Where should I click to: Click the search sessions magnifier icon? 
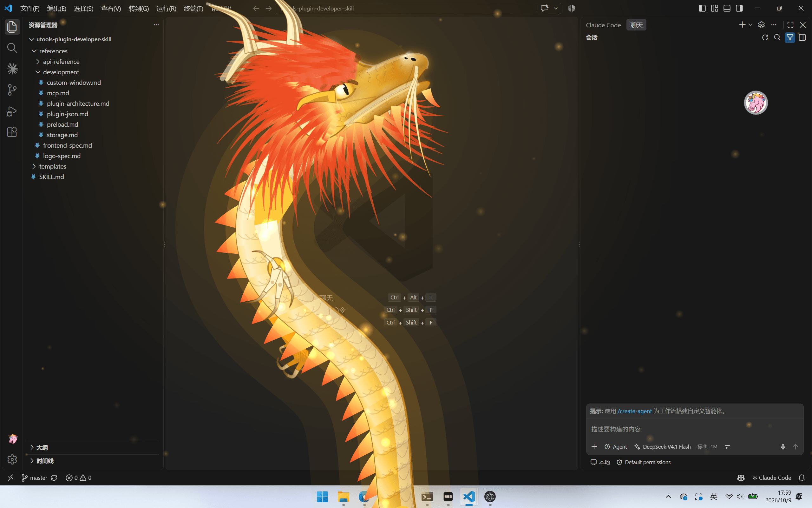(777, 37)
